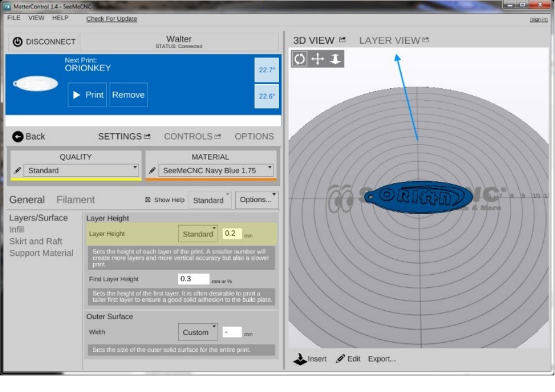Click the Outer Surface Width value field
The height and width of the screenshot is (392, 555).
coord(232,332)
